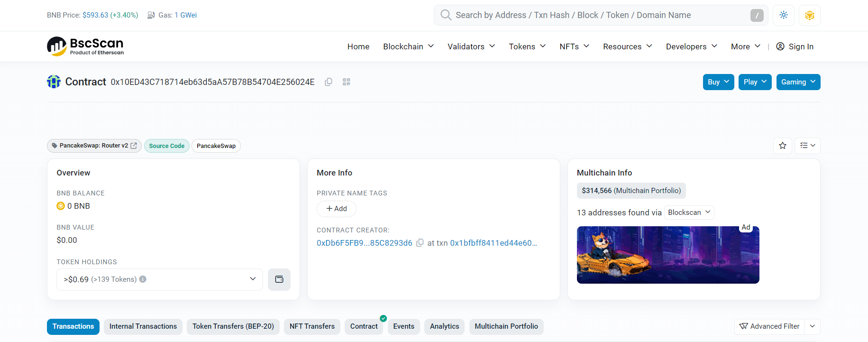Switch to the Events tab

coord(404,326)
